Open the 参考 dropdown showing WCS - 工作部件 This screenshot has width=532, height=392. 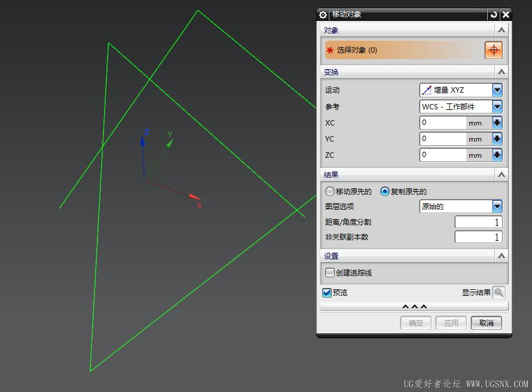[x=461, y=107]
